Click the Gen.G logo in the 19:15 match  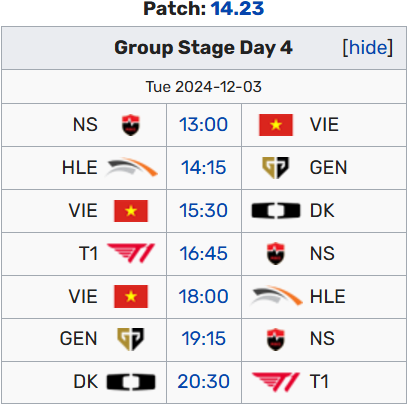coord(131,339)
